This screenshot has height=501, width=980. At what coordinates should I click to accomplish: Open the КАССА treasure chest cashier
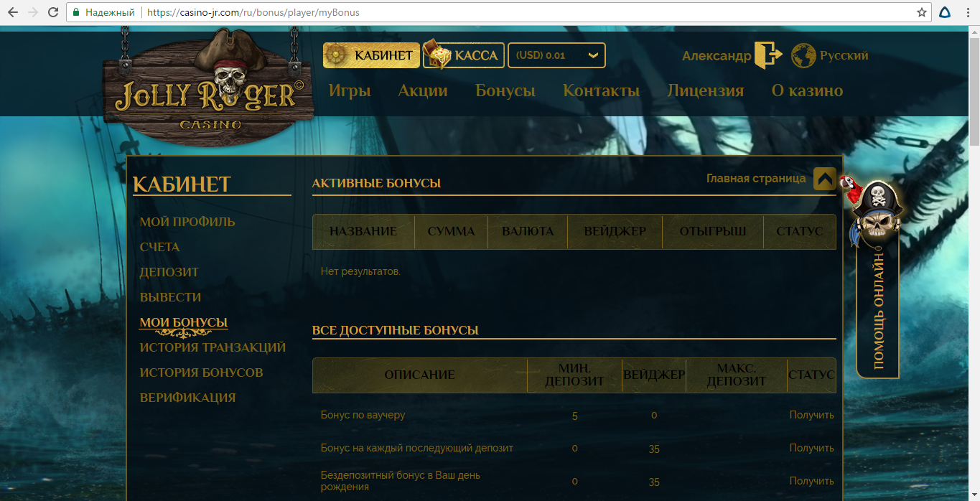click(x=462, y=55)
